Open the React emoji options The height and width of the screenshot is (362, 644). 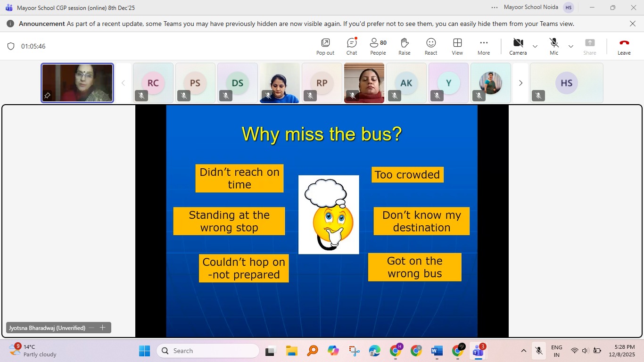pos(430,46)
